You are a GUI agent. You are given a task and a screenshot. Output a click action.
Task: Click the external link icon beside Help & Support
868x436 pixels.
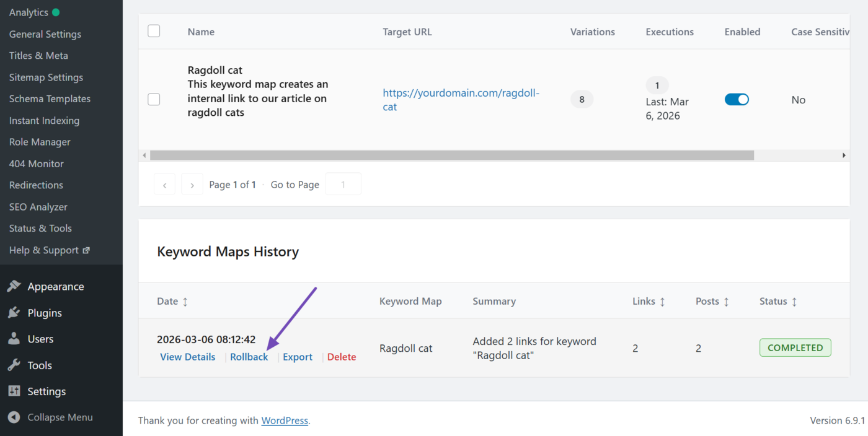pyautogui.click(x=86, y=250)
